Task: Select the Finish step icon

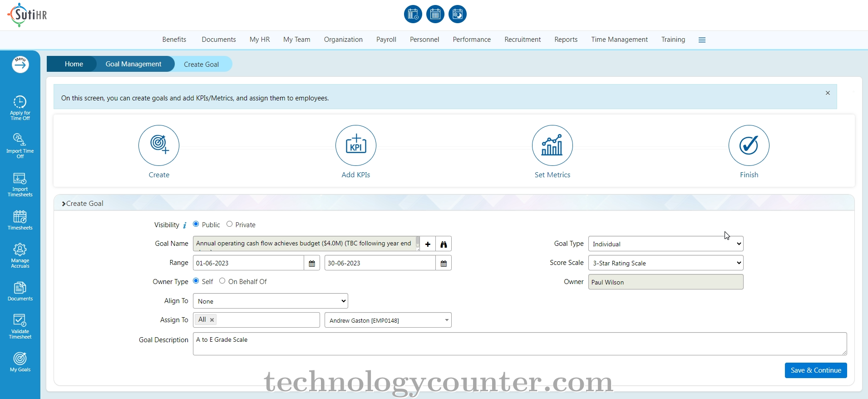Action: [x=749, y=145]
